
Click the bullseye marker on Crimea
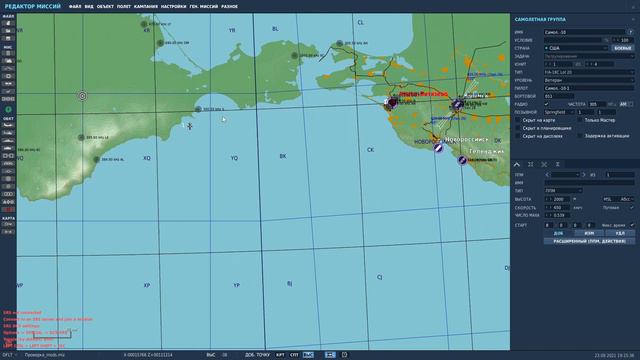click(82, 96)
